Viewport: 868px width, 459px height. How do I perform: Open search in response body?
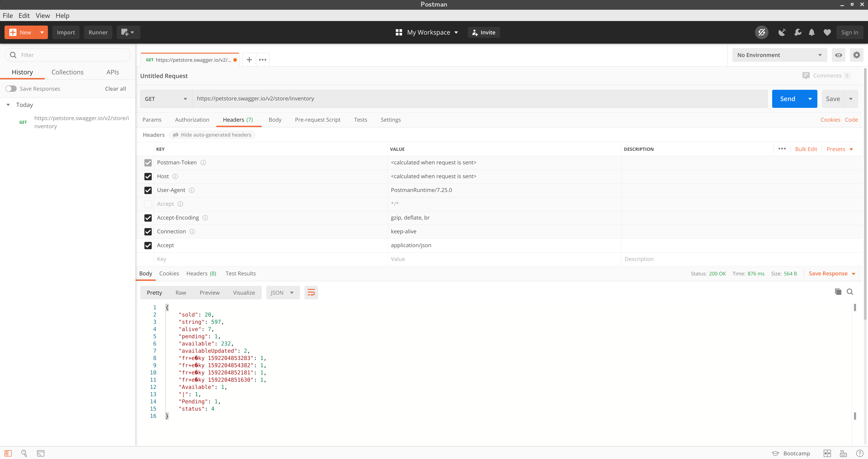[x=850, y=292]
